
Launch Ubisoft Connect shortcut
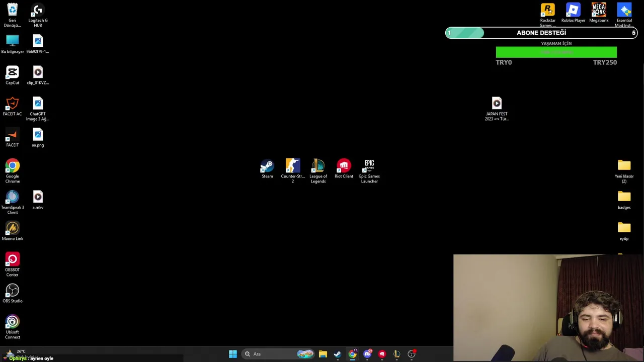[x=12, y=327]
